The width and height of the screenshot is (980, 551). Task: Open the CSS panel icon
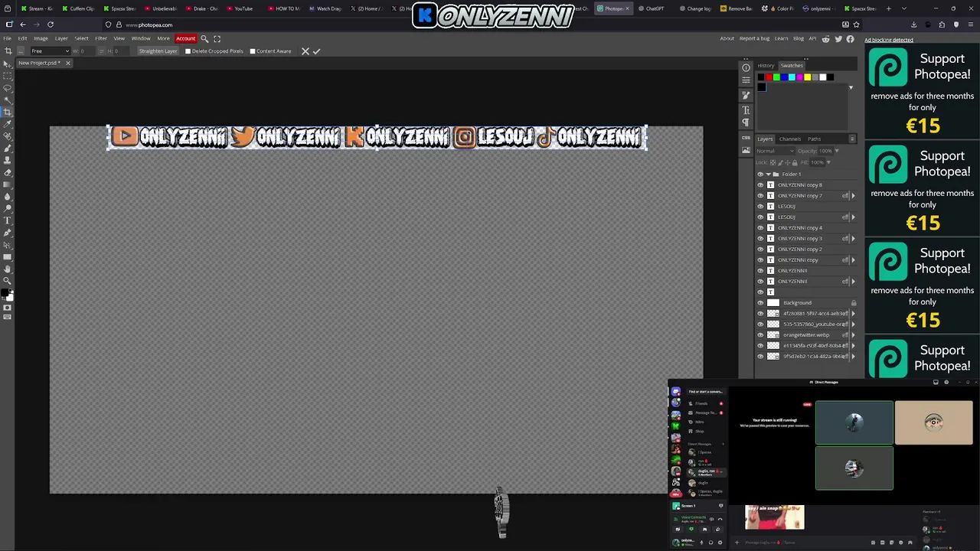coord(746,138)
